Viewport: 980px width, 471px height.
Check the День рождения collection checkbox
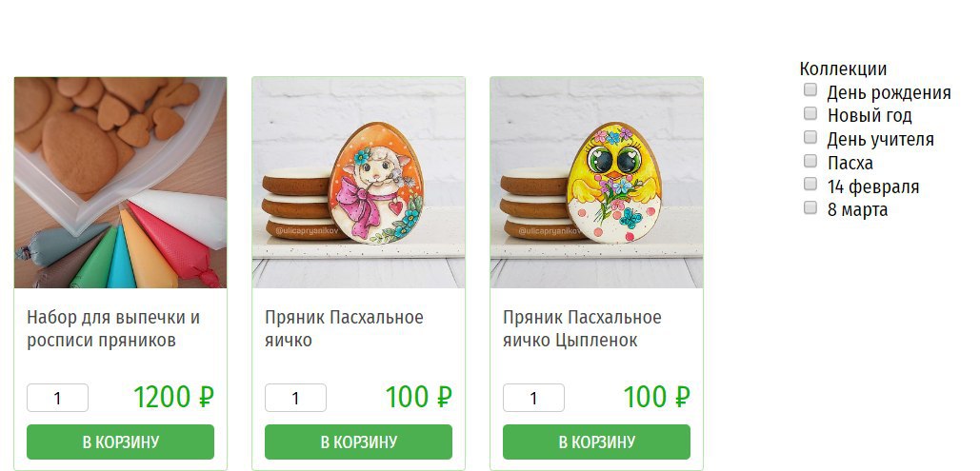click(x=810, y=90)
